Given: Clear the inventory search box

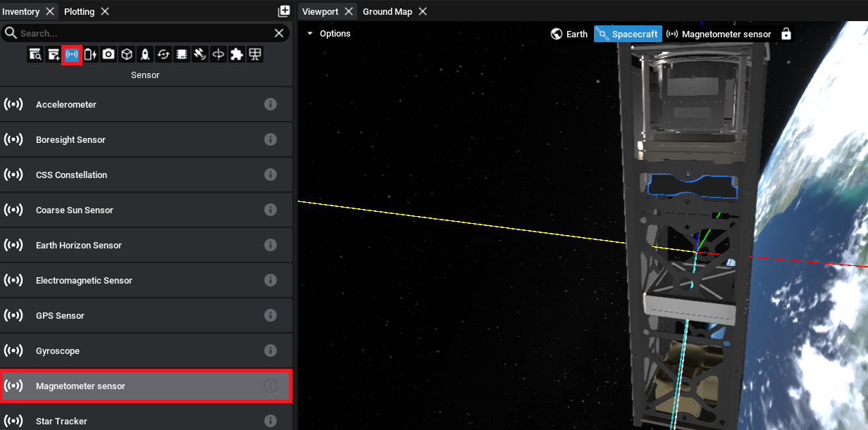Looking at the screenshot, I should point(279,33).
